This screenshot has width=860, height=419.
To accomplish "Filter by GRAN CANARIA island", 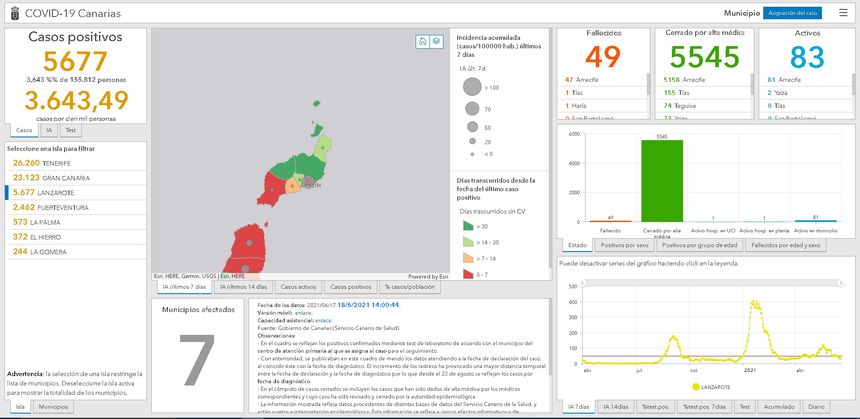I will 45,177.
